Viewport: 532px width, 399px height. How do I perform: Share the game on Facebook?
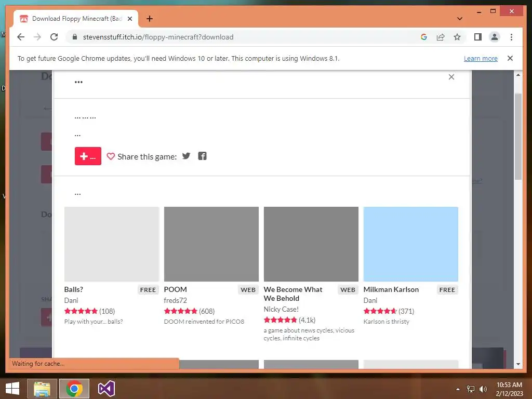point(202,156)
